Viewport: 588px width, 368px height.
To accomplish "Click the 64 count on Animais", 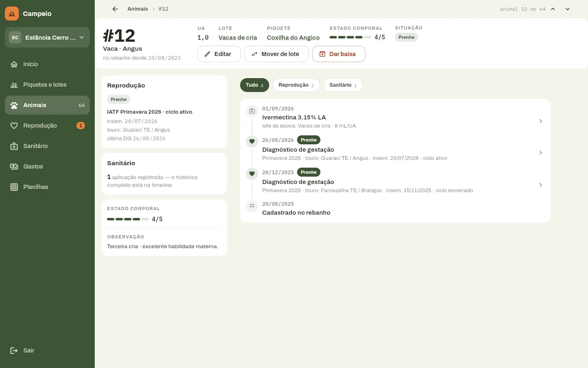I will (x=82, y=105).
